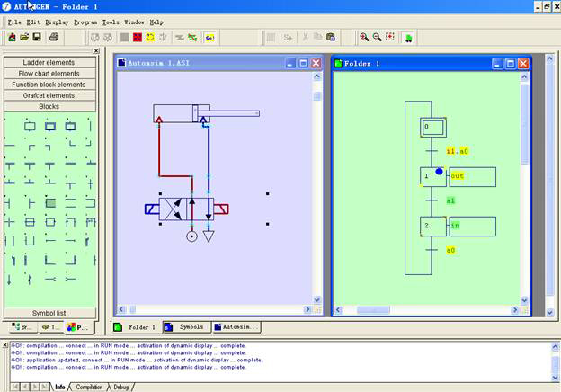
Task: Open the Flow chart elements section
Action: [x=49, y=74]
